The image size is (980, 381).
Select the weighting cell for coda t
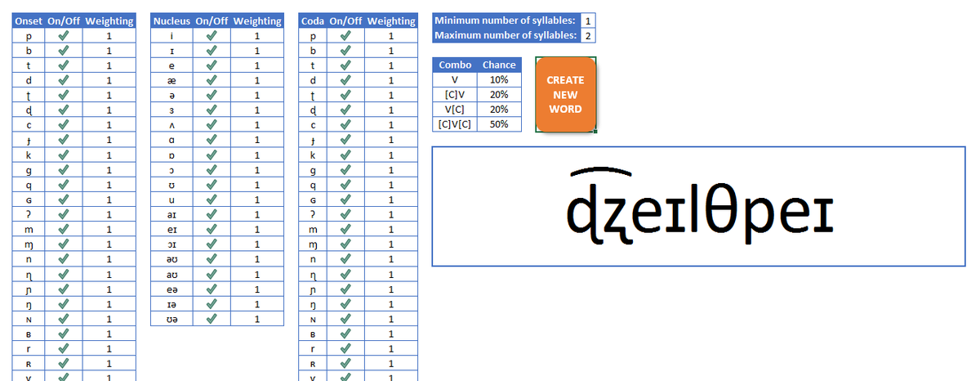point(391,65)
